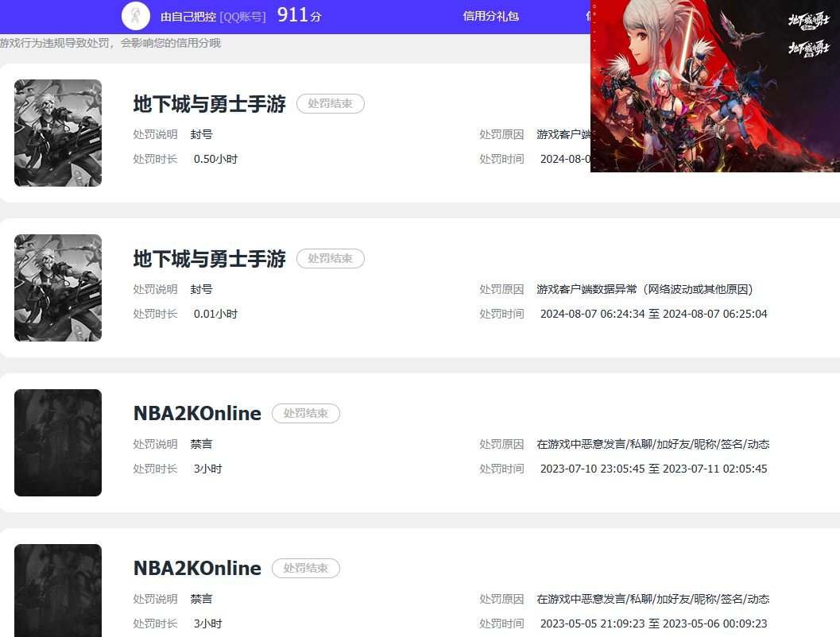Select 3小时 duration of 2023-05-05 record
This screenshot has width=840, height=637.
click(208, 623)
